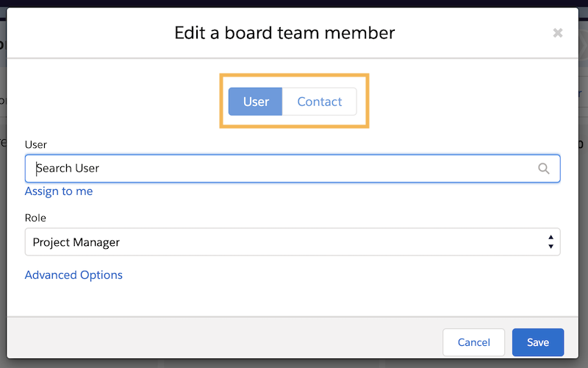588x368 pixels.
Task: Click the dialog title Edit a board team member
Action: 284,32
